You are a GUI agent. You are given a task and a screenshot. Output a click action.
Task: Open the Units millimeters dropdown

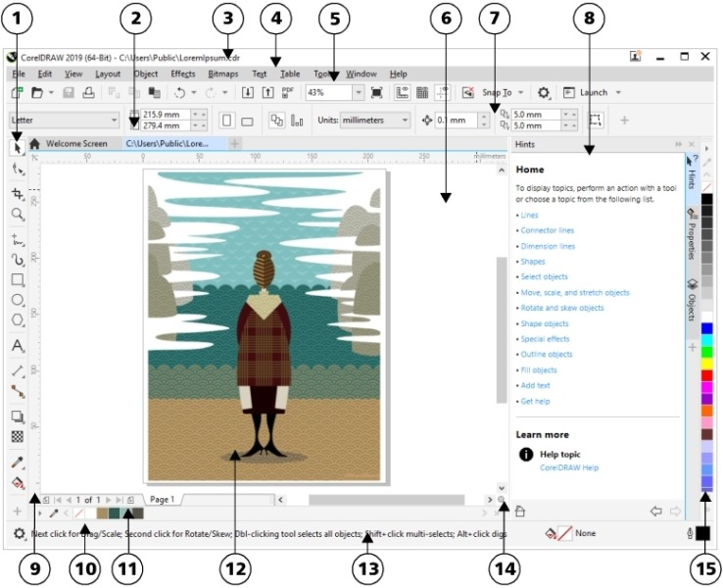click(405, 121)
